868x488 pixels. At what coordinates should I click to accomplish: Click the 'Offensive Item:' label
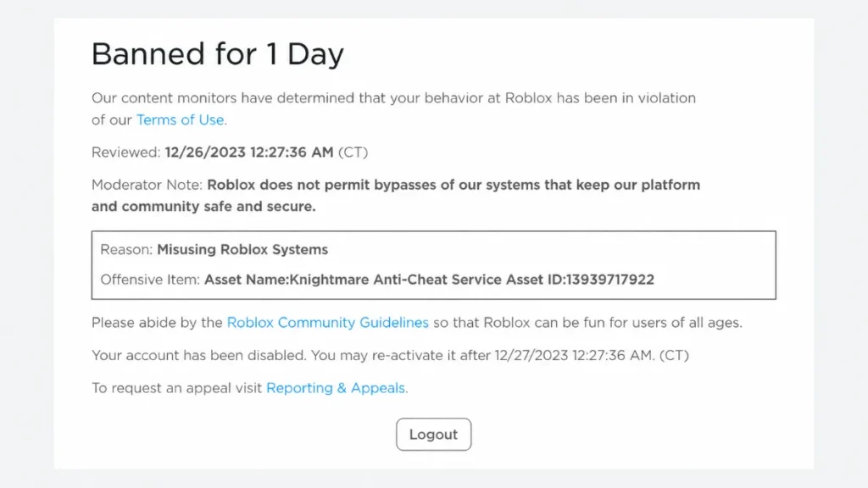coord(150,280)
